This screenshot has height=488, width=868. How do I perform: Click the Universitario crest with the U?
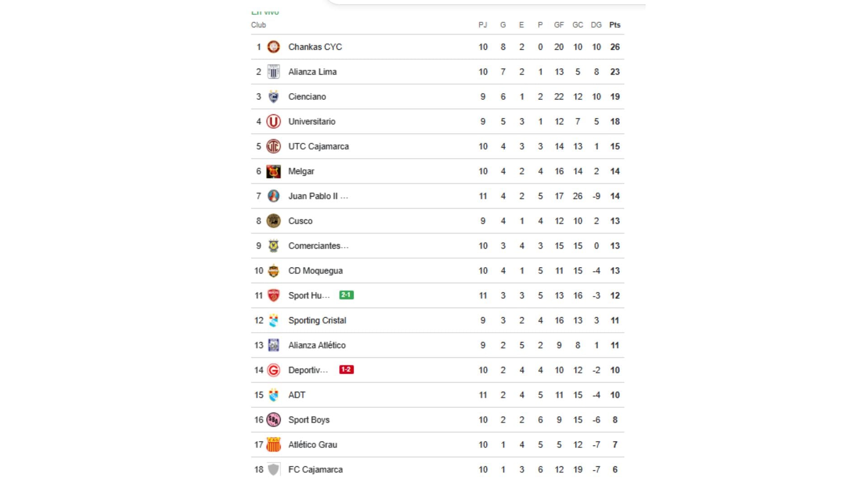click(274, 121)
